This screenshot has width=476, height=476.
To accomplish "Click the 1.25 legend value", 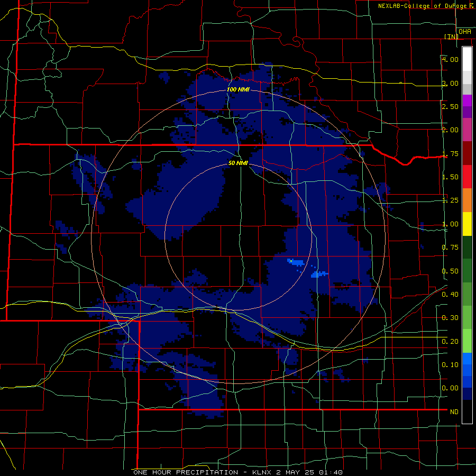I will click(x=450, y=200).
